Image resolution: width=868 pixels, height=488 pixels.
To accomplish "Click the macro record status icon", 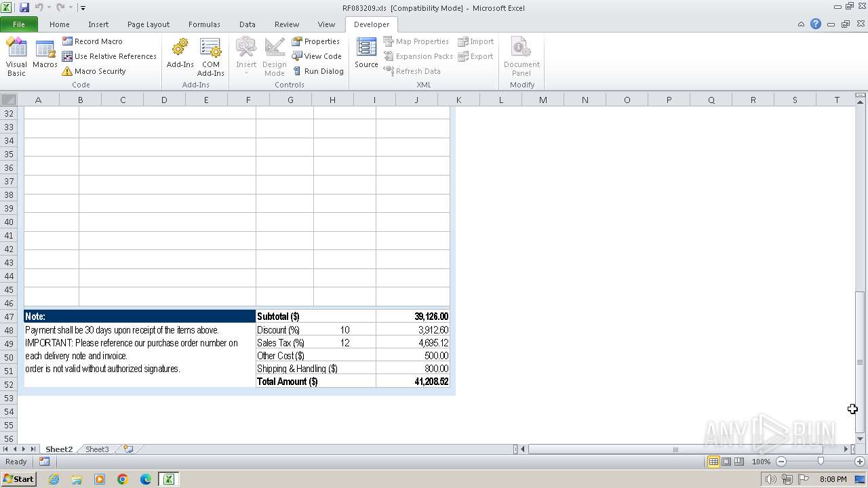I will click(44, 462).
